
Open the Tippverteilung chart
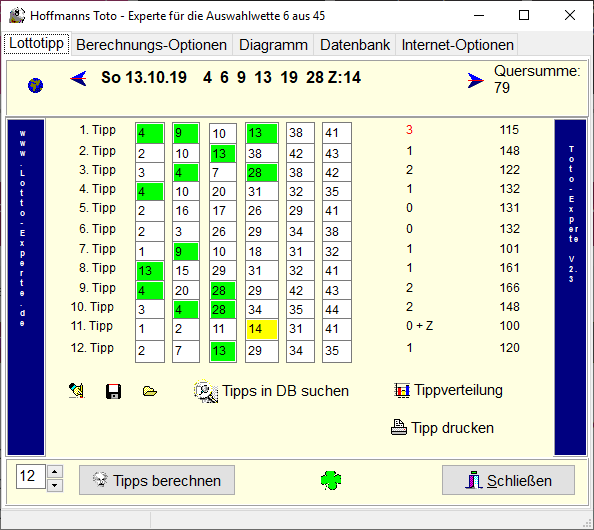pyautogui.click(x=448, y=390)
